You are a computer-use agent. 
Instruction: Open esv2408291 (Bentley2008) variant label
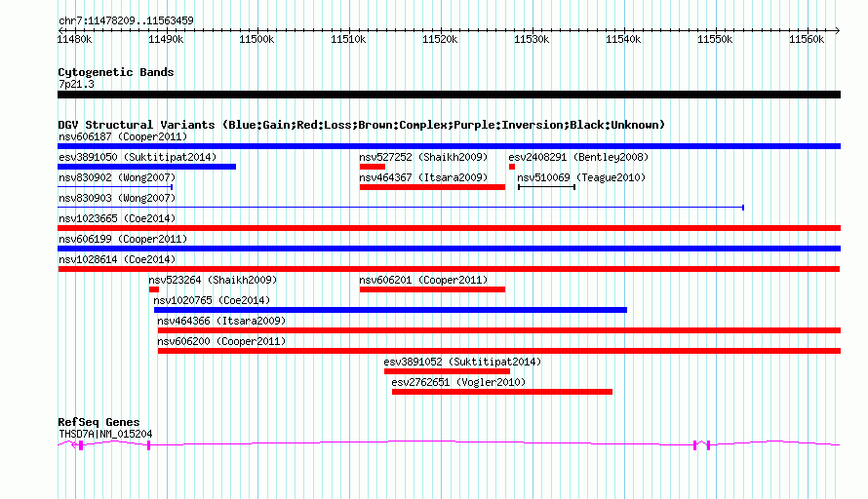pos(578,157)
